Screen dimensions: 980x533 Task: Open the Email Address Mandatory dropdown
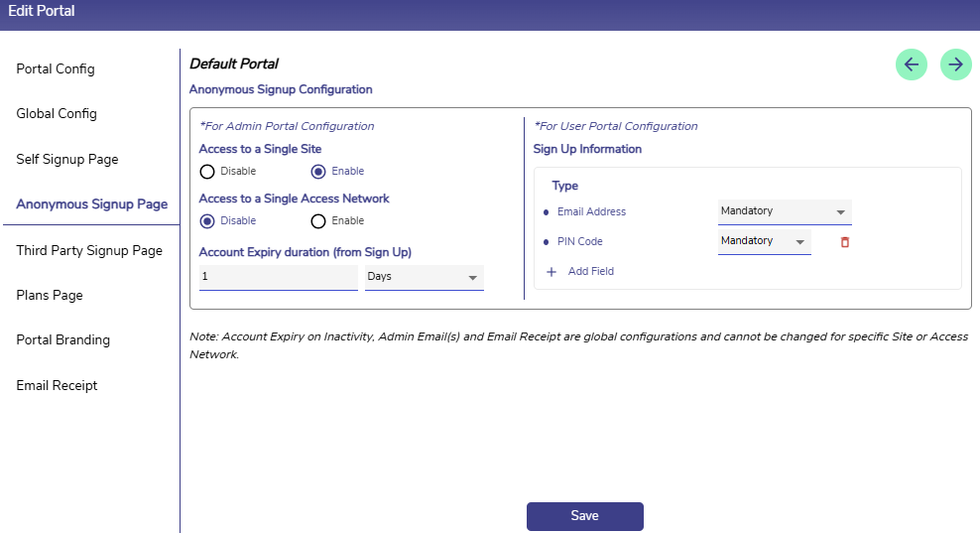(784, 211)
